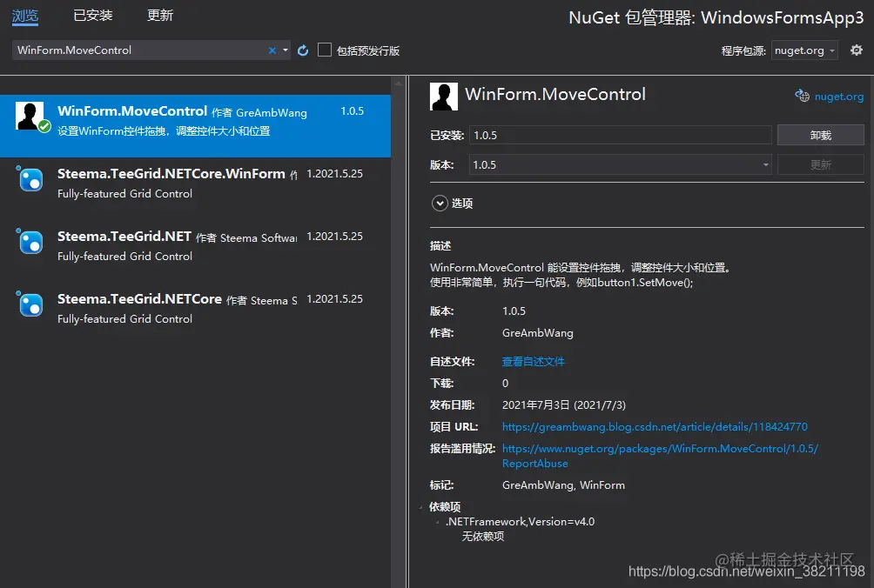
Task: Switch to the Updates tab
Action: (160, 15)
